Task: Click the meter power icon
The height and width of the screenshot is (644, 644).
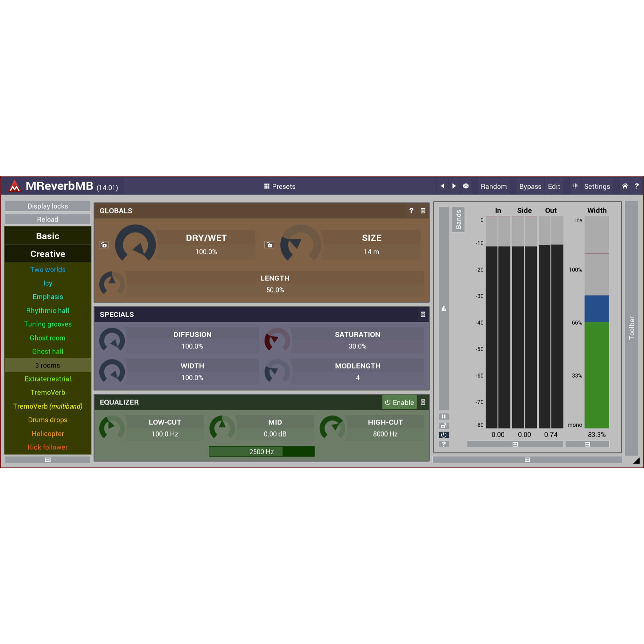Action: point(444,435)
